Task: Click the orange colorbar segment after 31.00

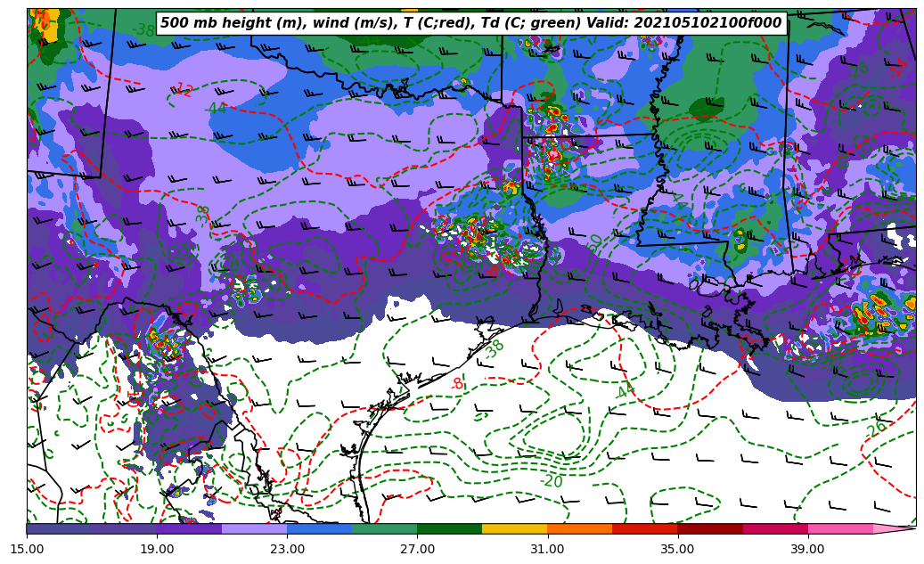Action: point(579,528)
